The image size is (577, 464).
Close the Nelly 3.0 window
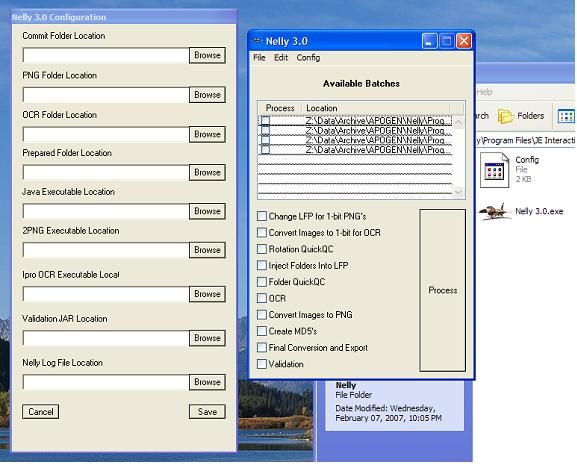pyautogui.click(x=464, y=41)
